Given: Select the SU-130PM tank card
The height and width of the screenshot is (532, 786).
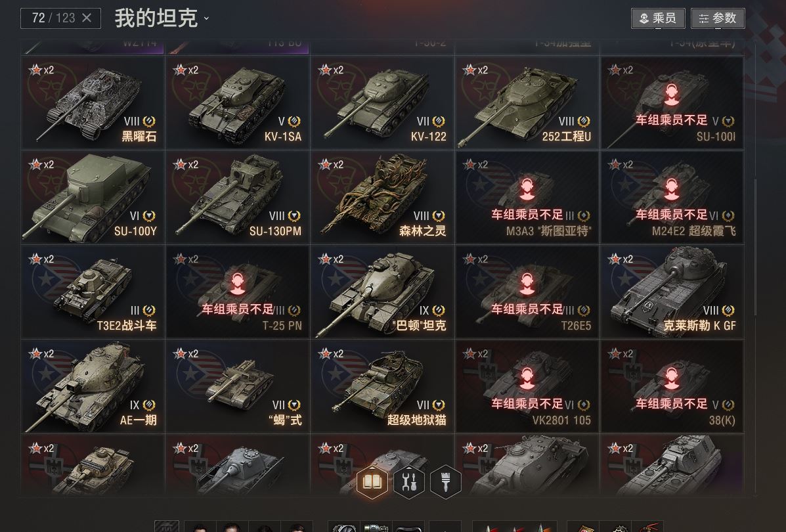Looking at the screenshot, I should click(238, 198).
